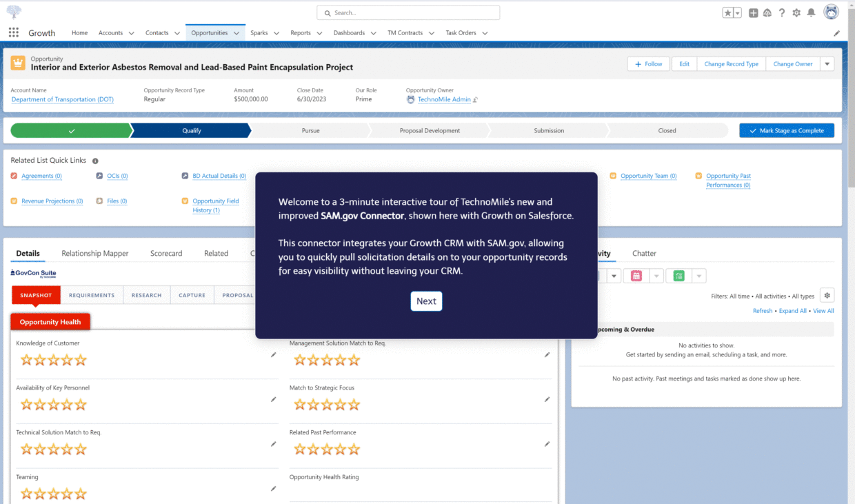Click the Opportunity Past Performances quick link icon
Image resolution: width=855 pixels, height=504 pixels.
(x=699, y=176)
